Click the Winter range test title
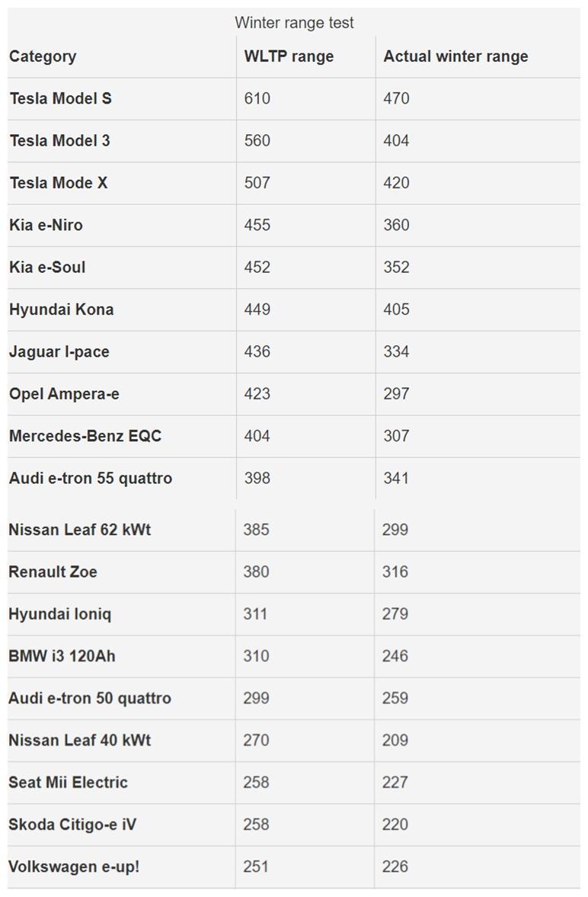588x897 pixels. pos(294,23)
